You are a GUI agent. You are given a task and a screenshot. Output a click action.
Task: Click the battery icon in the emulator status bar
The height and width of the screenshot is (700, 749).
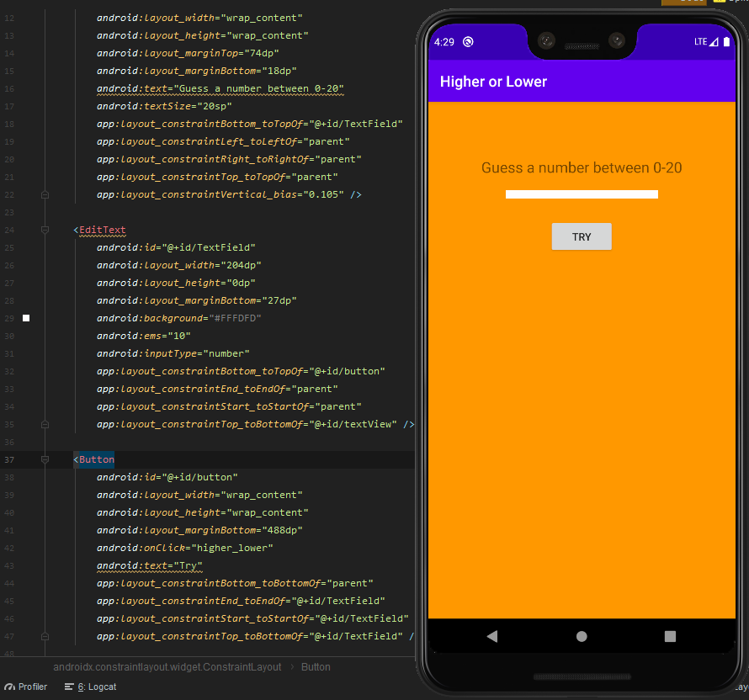[x=726, y=42]
